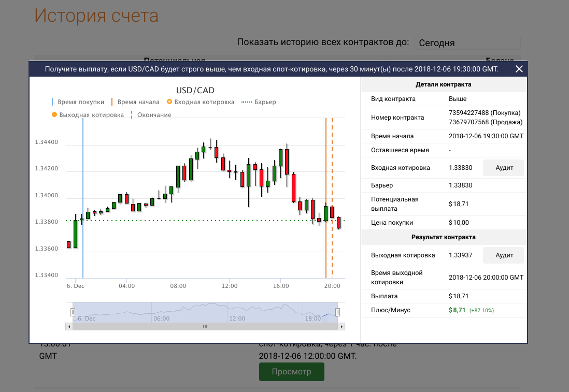569x392 pixels.
Task: Close the contract details popup
Action: tap(519, 69)
